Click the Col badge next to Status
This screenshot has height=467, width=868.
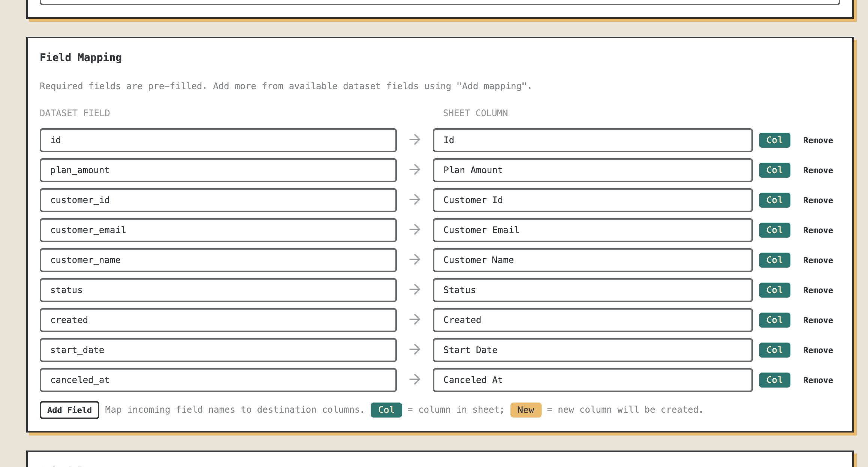(774, 290)
